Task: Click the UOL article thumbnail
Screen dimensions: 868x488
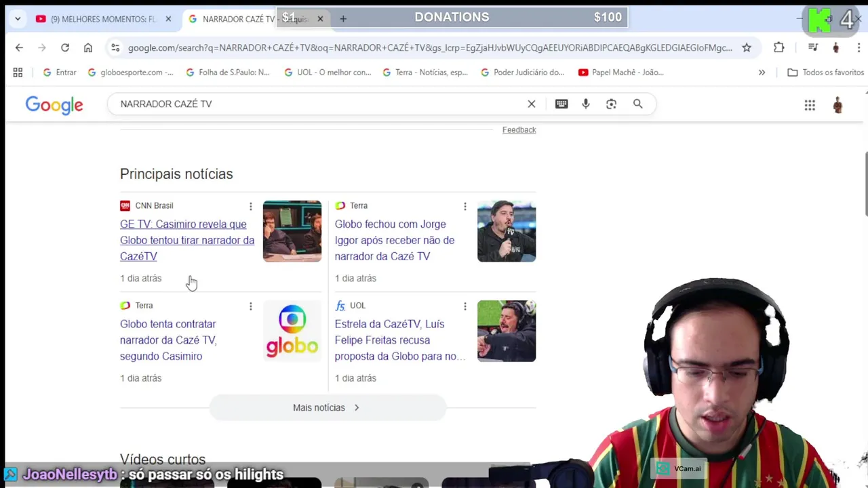Action: (507, 331)
